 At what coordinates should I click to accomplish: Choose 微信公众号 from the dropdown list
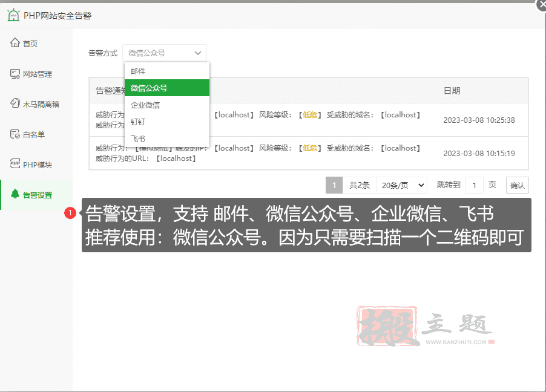click(167, 88)
